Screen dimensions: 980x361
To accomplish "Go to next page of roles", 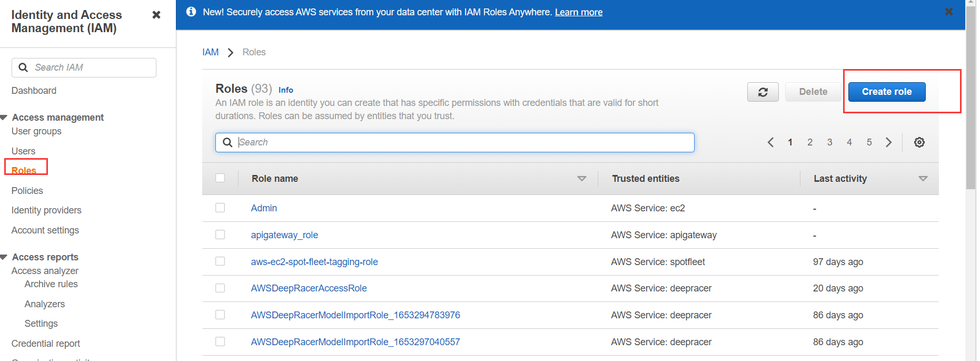I will pyautogui.click(x=889, y=142).
